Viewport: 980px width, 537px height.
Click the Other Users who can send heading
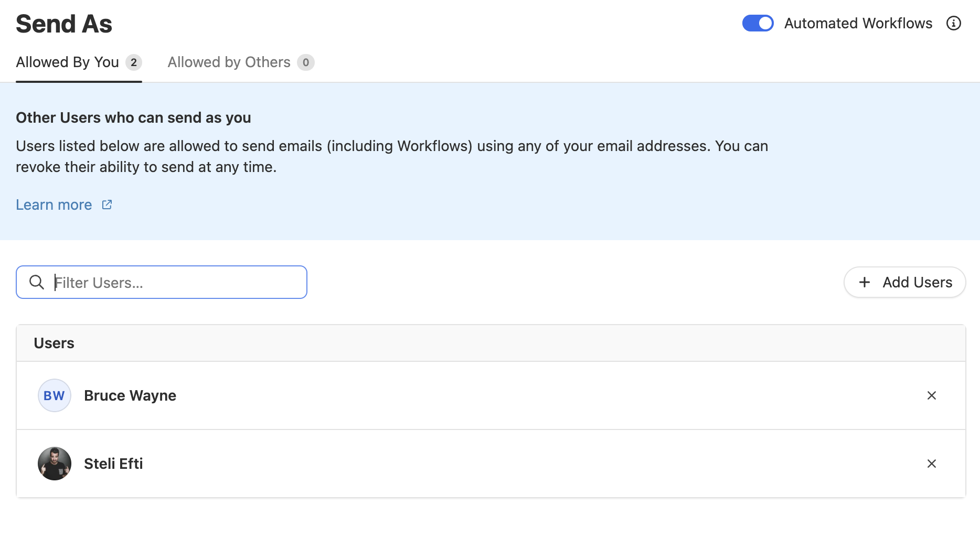pyautogui.click(x=133, y=117)
